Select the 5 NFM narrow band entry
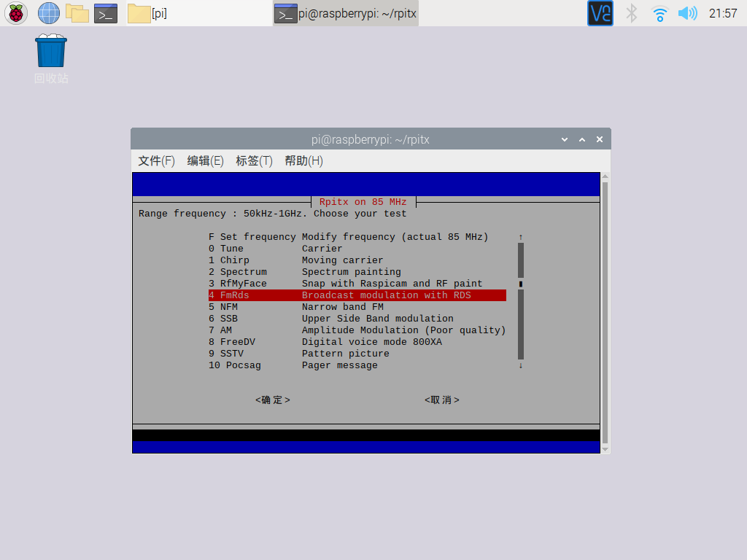Image resolution: width=747 pixels, height=560 pixels. [x=357, y=307]
